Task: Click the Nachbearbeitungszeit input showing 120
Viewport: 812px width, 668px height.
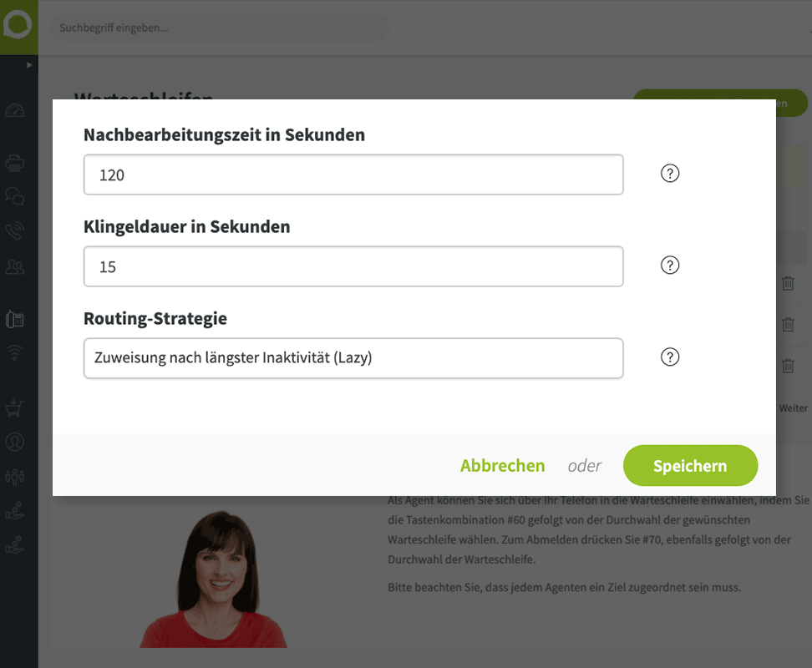Action: coord(353,175)
